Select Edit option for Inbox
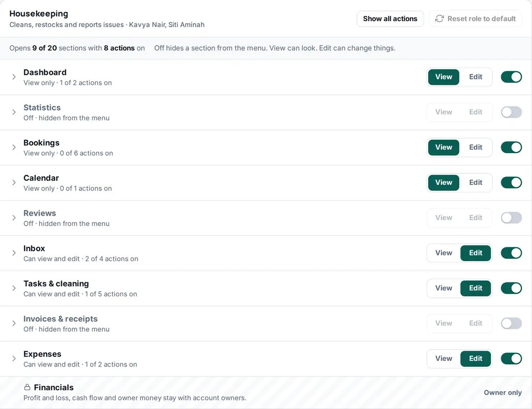Screen dimensions: 532x409 (x=475, y=253)
